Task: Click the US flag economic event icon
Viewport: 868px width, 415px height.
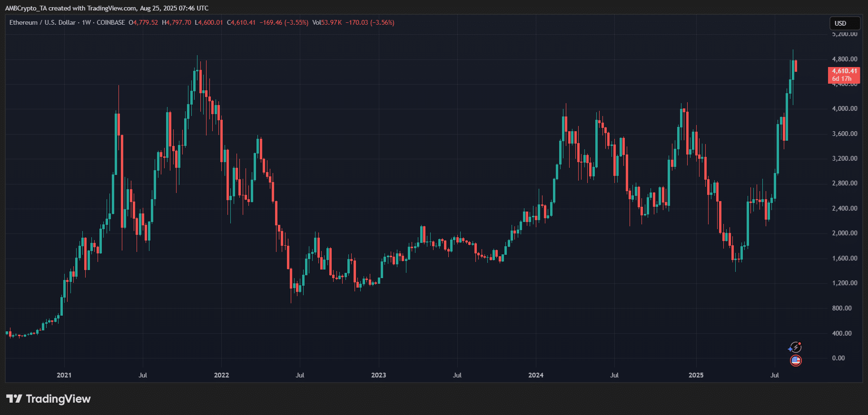Action: click(796, 360)
